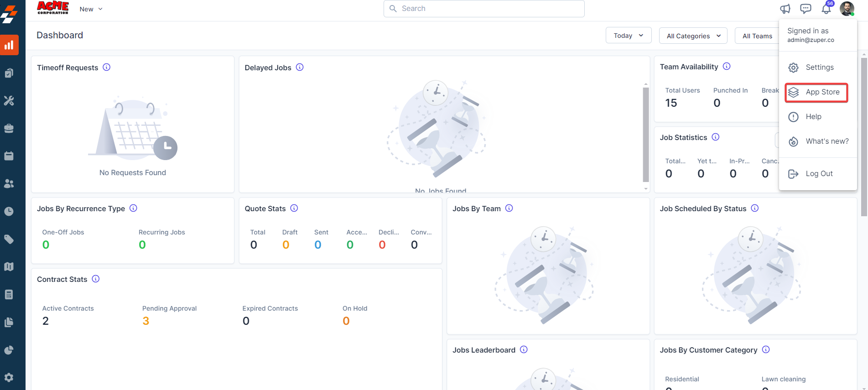
Task: Log Out from the profile menu
Action: (818, 174)
